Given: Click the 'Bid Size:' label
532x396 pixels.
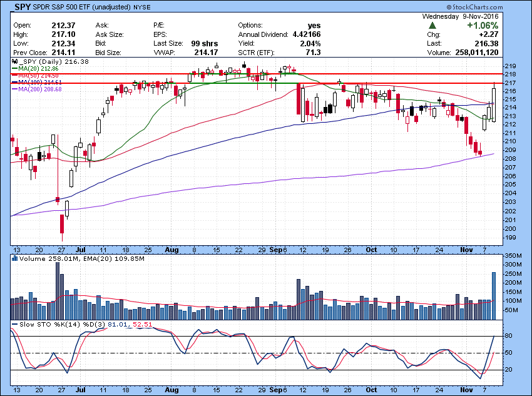Looking at the screenshot, I should pyautogui.click(x=108, y=53).
